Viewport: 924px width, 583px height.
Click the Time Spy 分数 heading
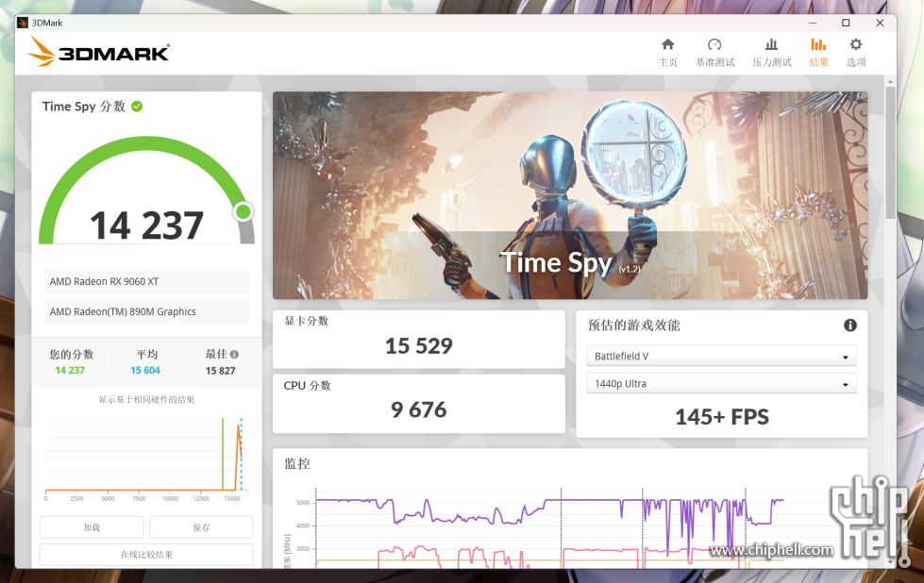84,107
